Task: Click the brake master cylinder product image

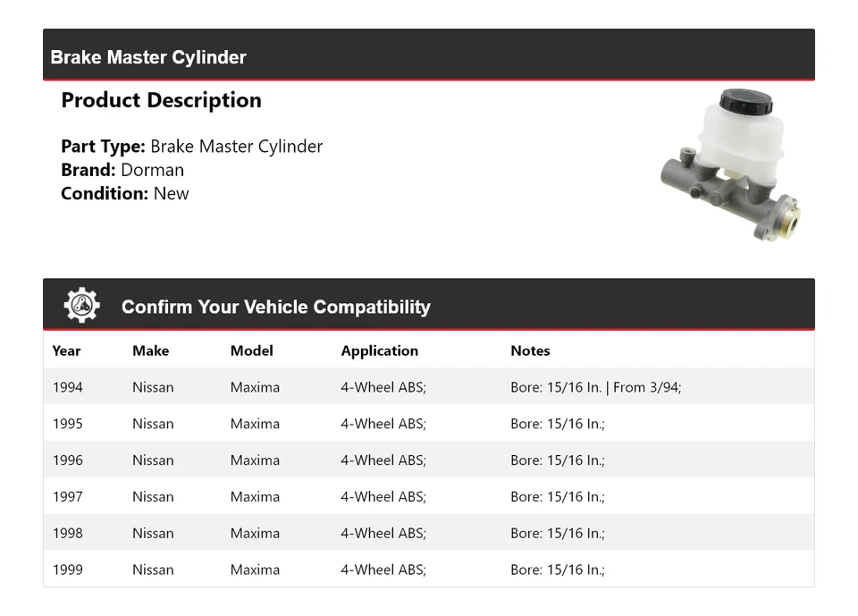Action: [x=730, y=164]
